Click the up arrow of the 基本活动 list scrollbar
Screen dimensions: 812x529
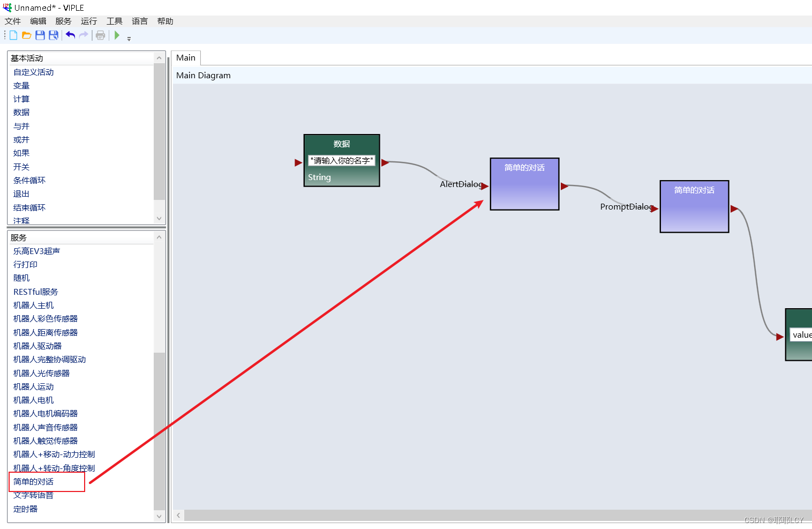(159, 58)
